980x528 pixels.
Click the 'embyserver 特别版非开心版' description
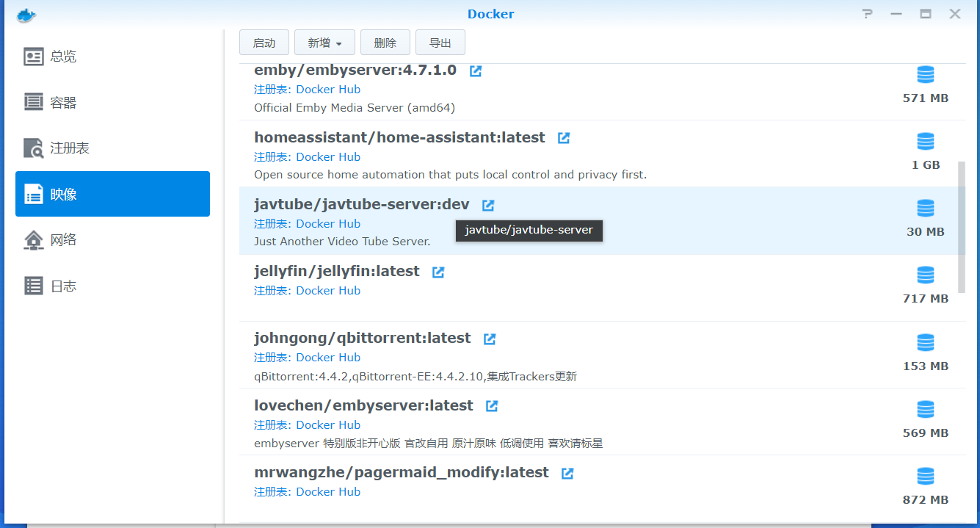tap(429, 444)
